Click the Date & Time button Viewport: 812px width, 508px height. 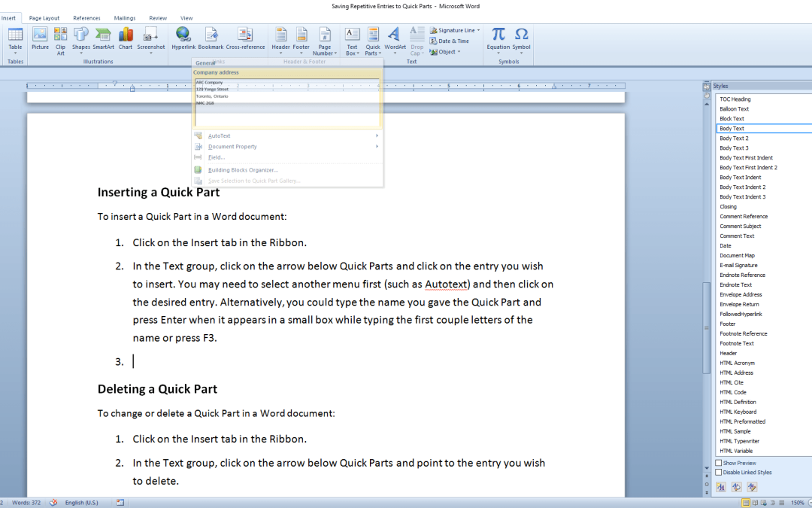point(450,41)
